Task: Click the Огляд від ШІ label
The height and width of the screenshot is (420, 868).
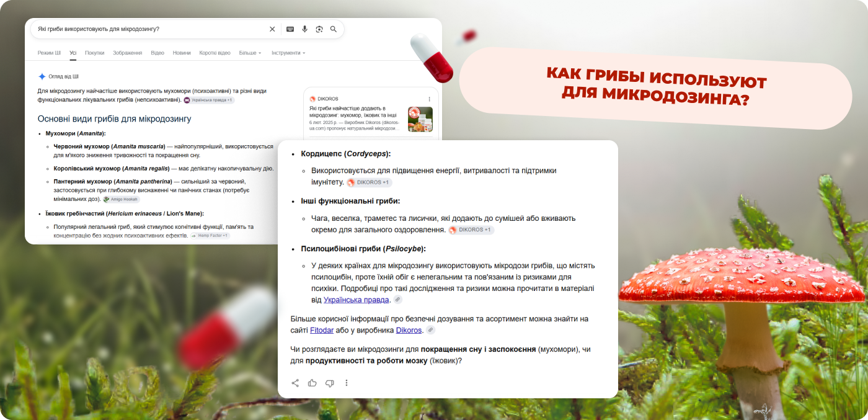Action: pos(63,77)
